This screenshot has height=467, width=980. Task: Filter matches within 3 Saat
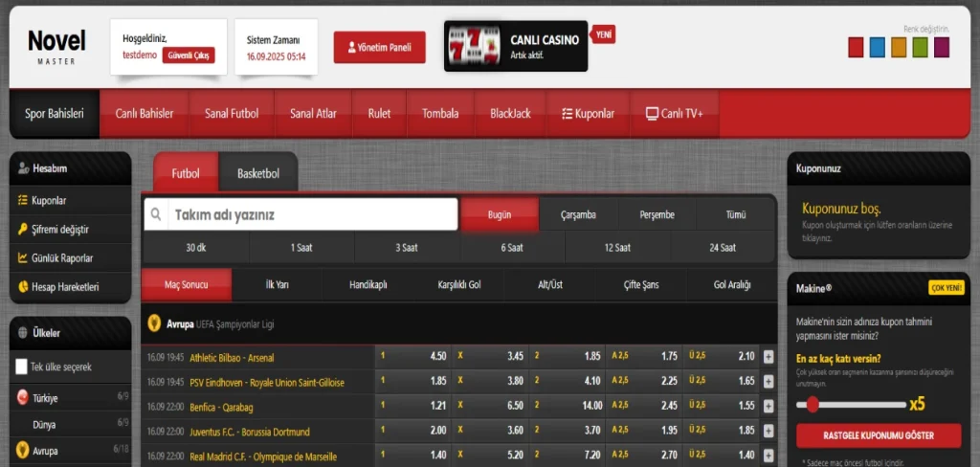click(407, 248)
